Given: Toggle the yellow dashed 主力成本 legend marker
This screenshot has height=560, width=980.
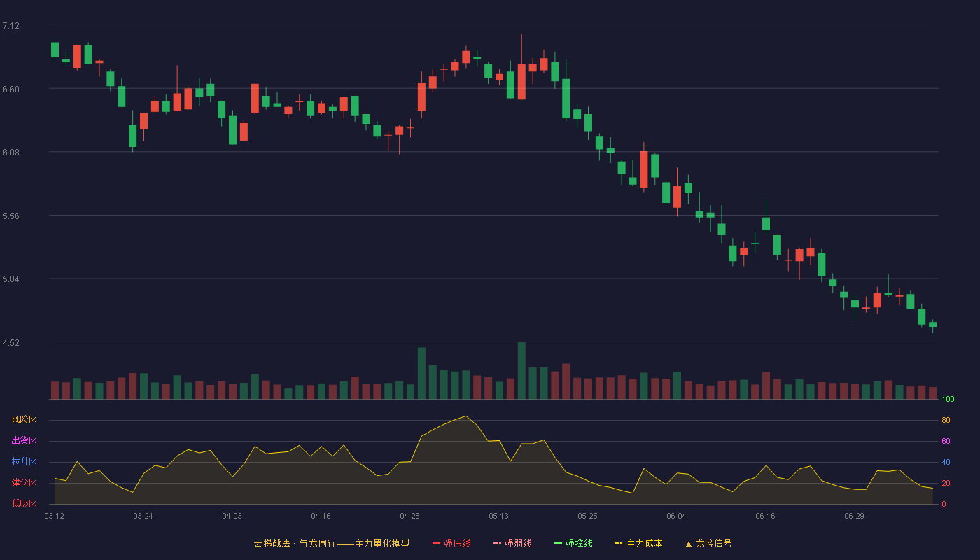Looking at the screenshot, I should 619,543.
